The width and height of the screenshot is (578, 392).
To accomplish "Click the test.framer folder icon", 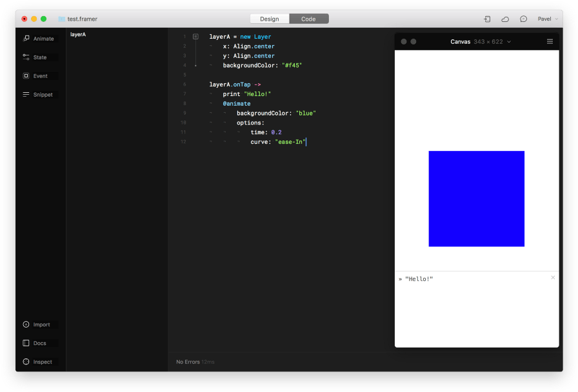I will click(61, 19).
